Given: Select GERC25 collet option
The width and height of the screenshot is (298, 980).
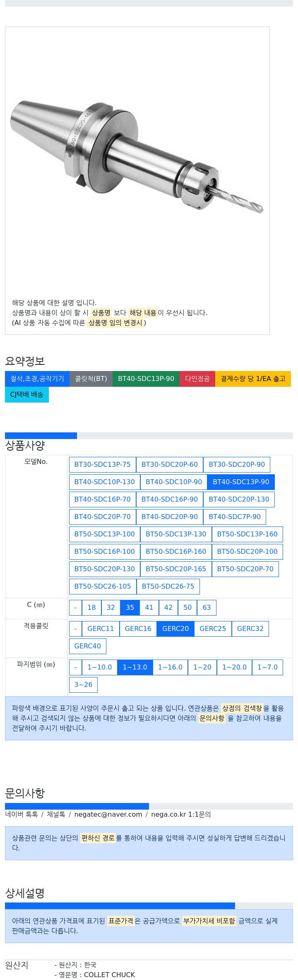Looking at the screenshot, I should 213,629.
